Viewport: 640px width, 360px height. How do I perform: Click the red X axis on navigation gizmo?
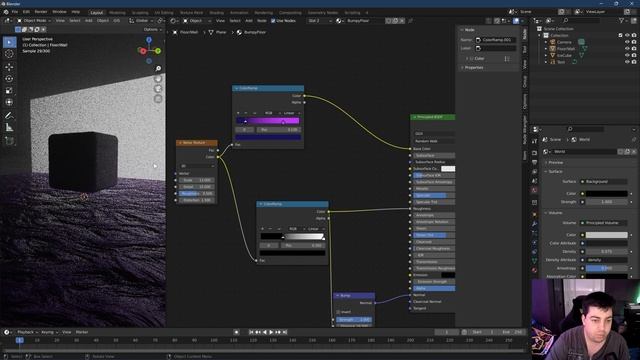pos(143,51)
